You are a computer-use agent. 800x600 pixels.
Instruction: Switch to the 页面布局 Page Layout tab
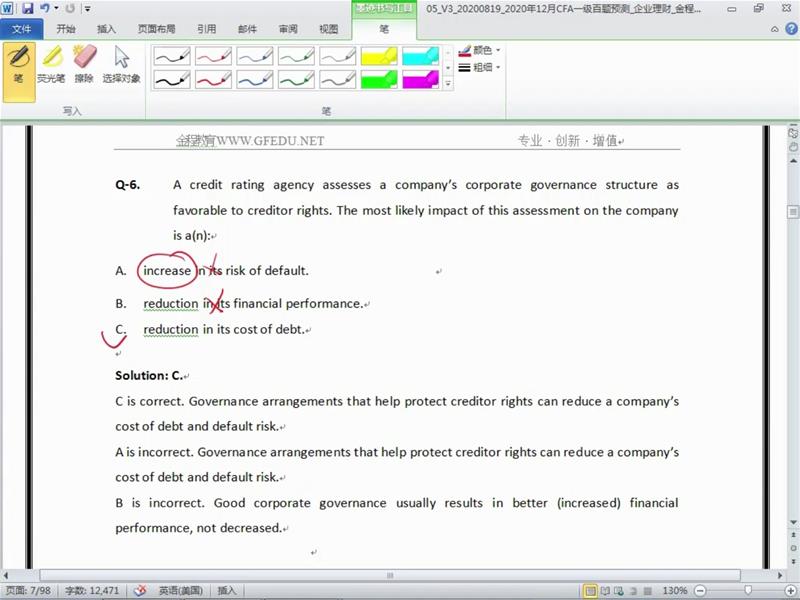156,29
